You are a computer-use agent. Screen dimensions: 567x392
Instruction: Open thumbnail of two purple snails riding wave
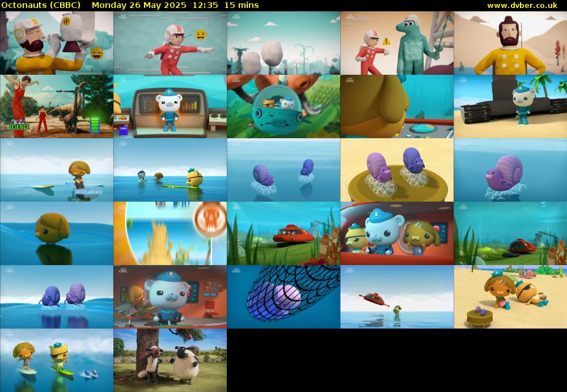pyautogui.click(x=57, y=297)
